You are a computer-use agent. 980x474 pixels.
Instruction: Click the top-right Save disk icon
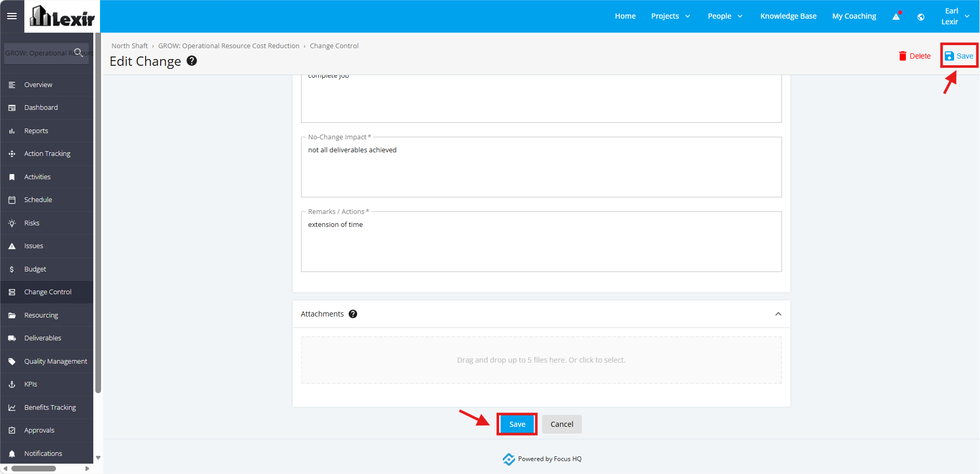949,56
